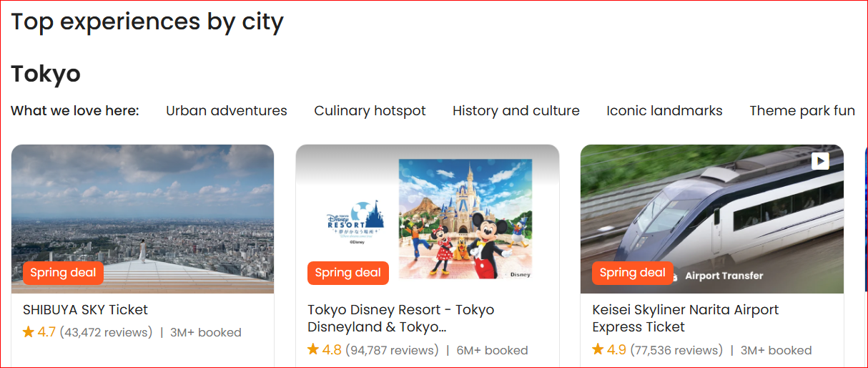This screenshot has height=368, width=868.
Task: Open the SHIBUYA SKY Ticket title
Action: tap(85, 310)
